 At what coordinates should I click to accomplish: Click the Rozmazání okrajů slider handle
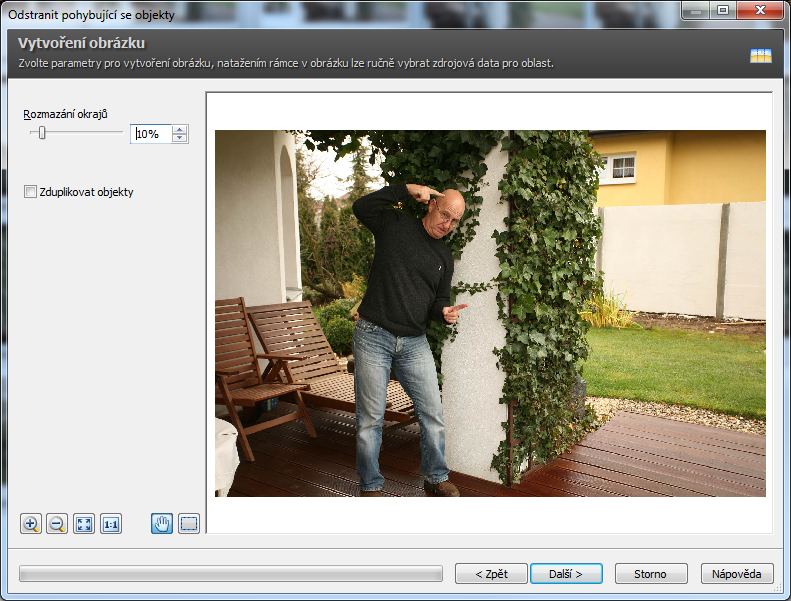click(x=42, y=133)
